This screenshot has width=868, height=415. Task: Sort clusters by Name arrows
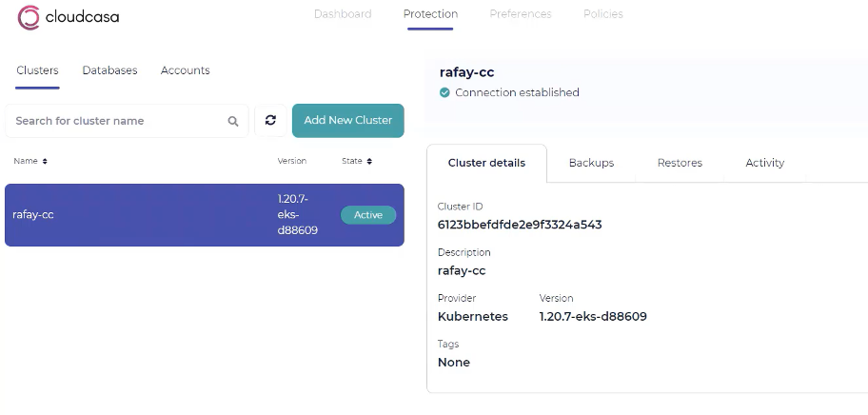[45, 161]
